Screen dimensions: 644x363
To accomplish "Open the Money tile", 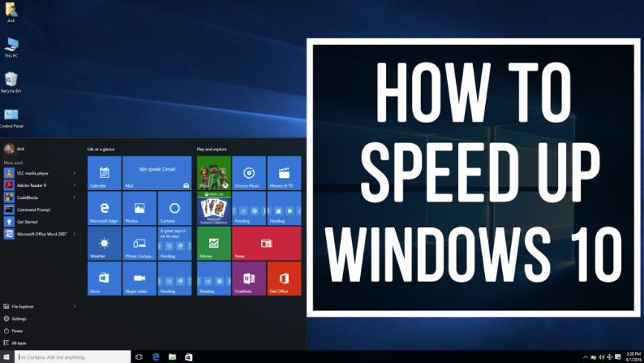I will 214,244.
